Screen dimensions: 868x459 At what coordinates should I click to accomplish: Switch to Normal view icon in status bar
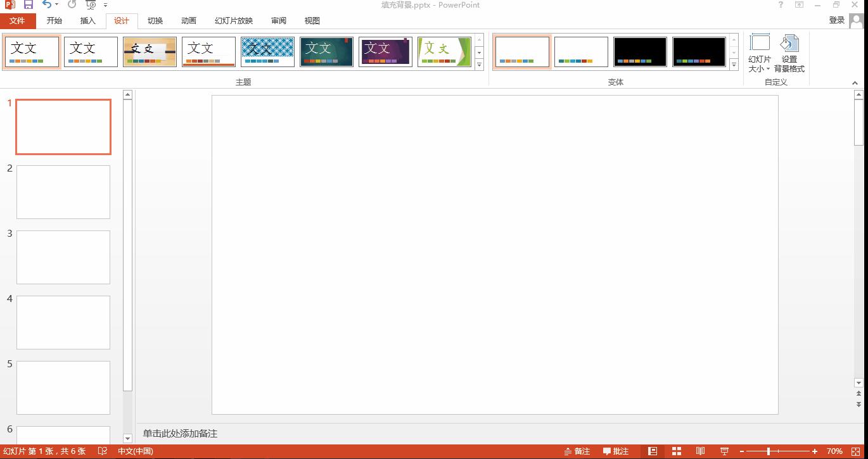click(x=653, y=451)
